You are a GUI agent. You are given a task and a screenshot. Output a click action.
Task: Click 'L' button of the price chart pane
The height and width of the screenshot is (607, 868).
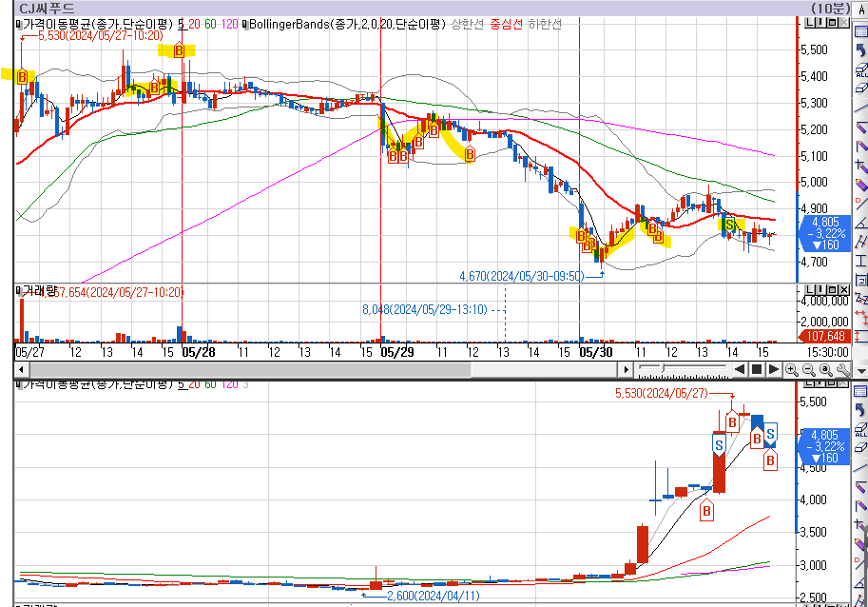coord(809,22)
